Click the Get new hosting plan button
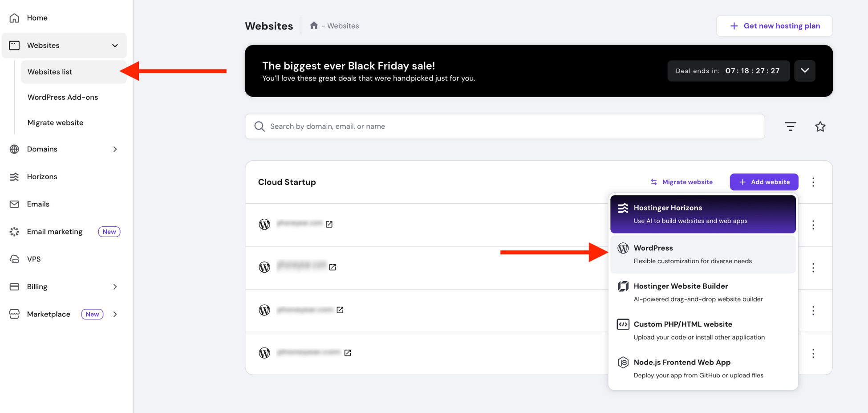 point(774,25)
